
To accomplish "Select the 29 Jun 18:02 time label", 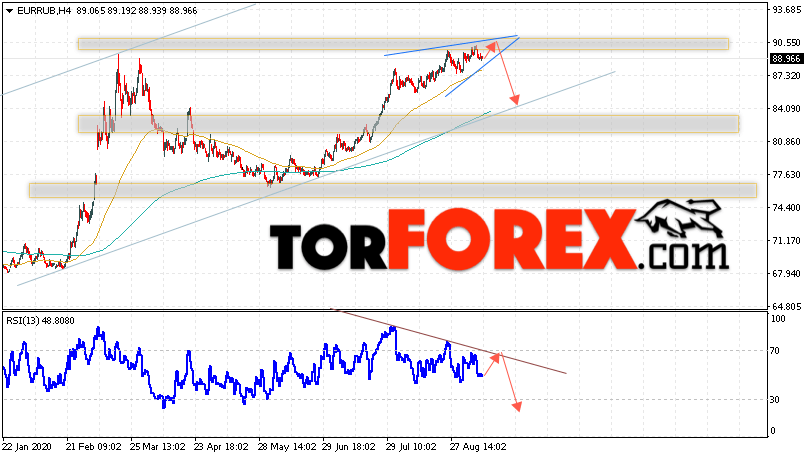I will [350, 447].
